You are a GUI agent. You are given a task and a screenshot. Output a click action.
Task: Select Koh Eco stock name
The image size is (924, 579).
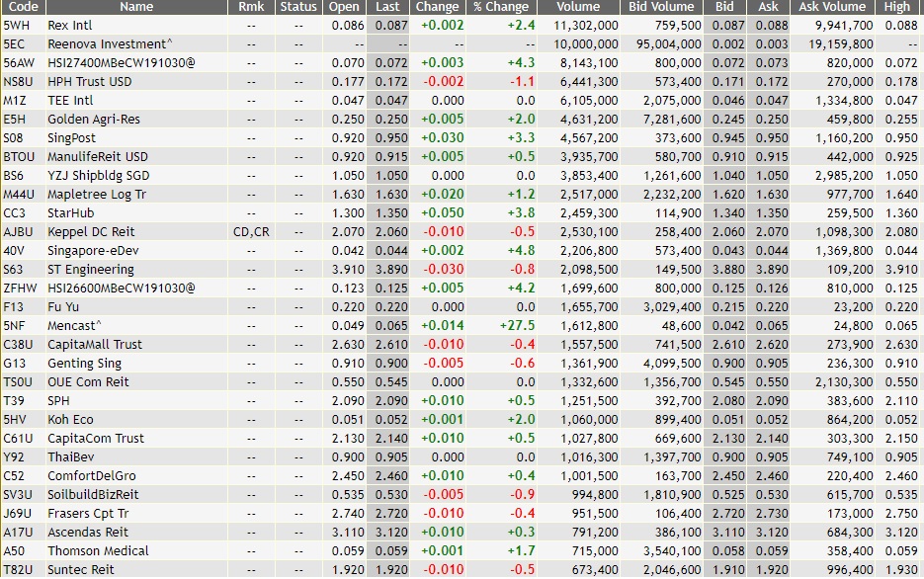pos(71,420)
